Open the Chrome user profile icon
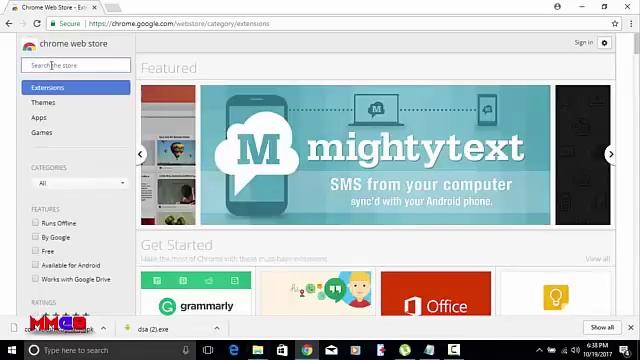The width and height of the screenshot is (640, 360). click(557, 7)
